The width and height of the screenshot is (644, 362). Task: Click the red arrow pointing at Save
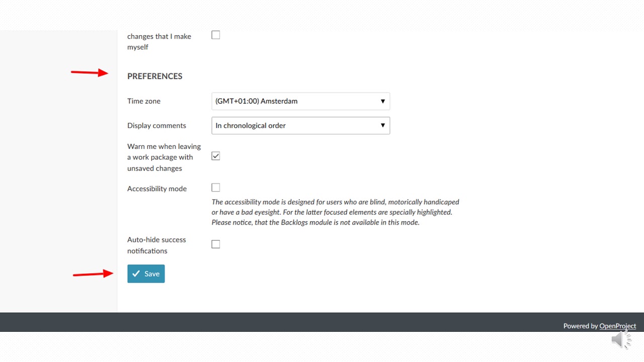pos(93,274)
